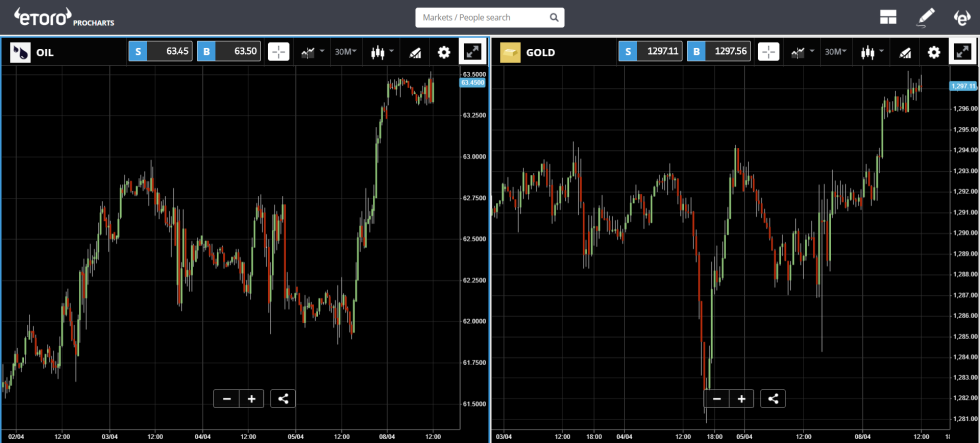The width and height of the screenshot is (980, 443).
Task: Open settings gear on GOLD chart
Action: point(933,52)
